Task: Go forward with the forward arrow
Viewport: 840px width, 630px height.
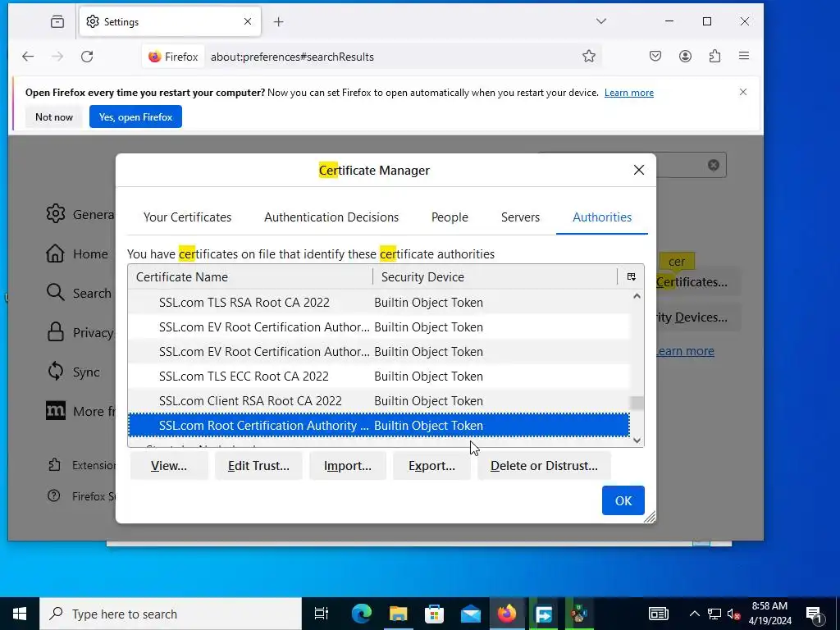Action: [x=57, y=57]
